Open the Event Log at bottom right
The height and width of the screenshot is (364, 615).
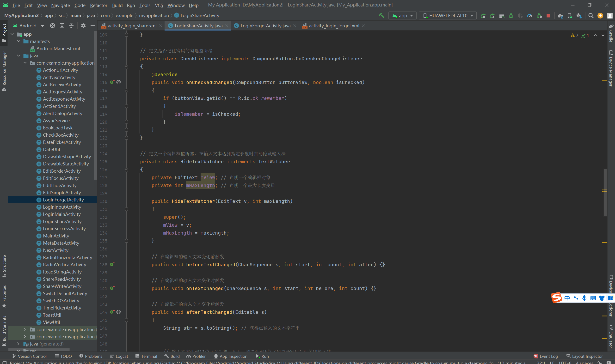[546, 356]
